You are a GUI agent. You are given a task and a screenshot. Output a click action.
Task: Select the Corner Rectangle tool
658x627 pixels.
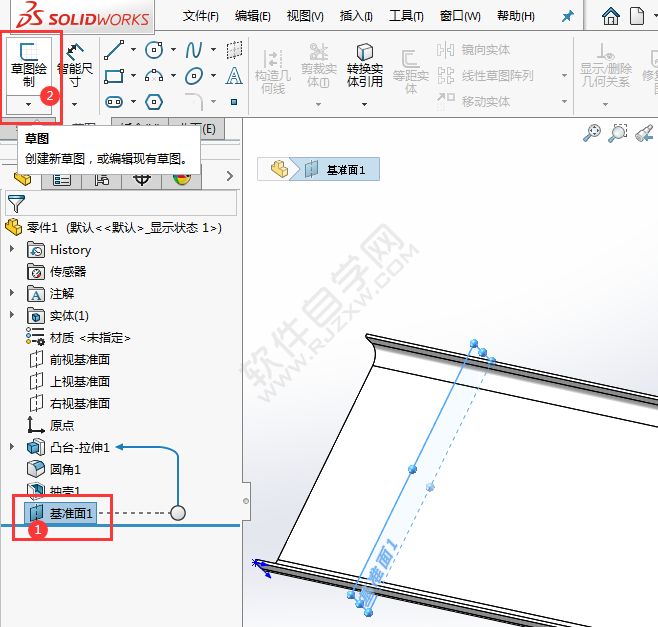(114, 76)
